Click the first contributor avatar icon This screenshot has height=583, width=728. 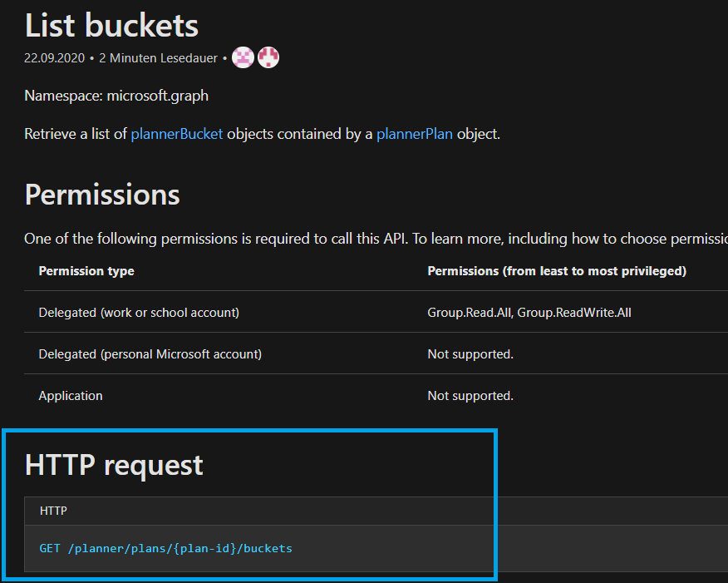[243, 57]
